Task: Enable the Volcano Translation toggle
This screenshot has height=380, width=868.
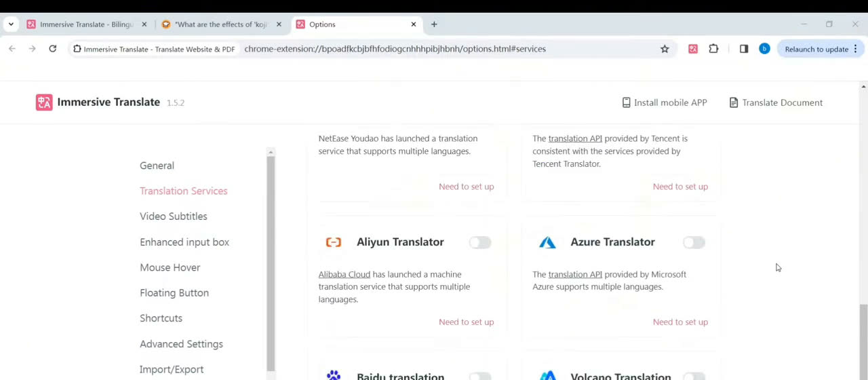Action: point(694,376)
